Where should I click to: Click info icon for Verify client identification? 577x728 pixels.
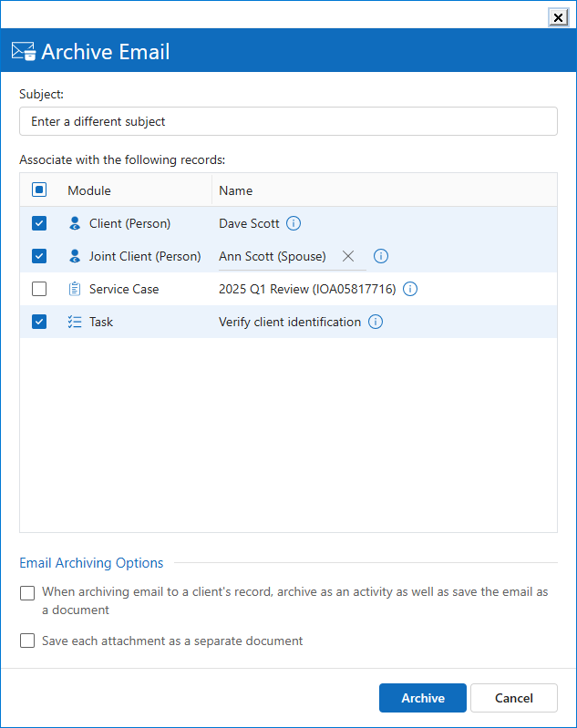pyautogui.click(x=376, y=322)
